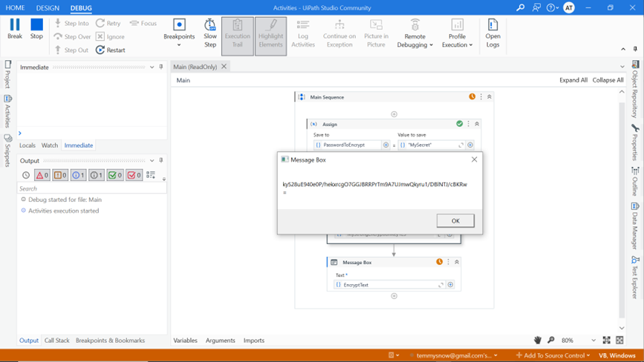Collapse the Main Sequence activity

coord(489,96)
